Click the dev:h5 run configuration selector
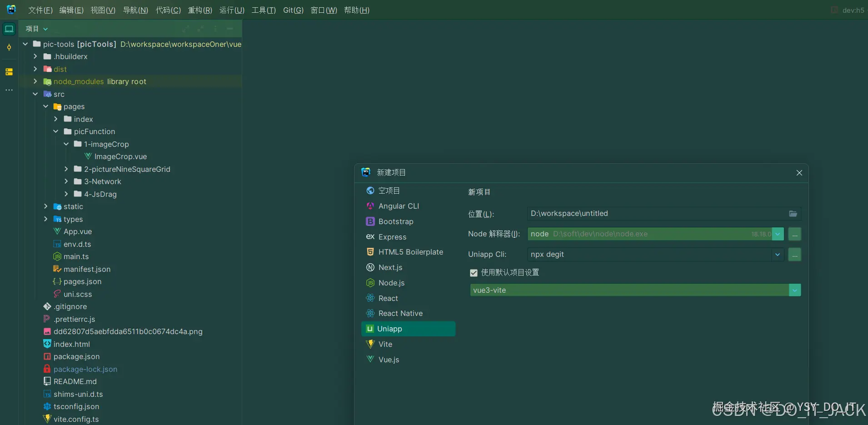Screen dimensions: 868x425 pyautogui.click(x=848, y=10)
